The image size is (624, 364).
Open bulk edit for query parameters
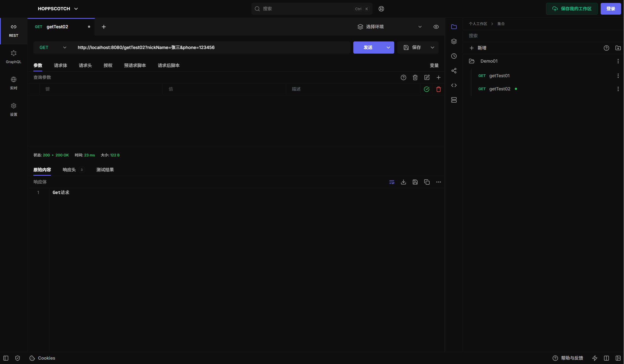tap(427, 77)
